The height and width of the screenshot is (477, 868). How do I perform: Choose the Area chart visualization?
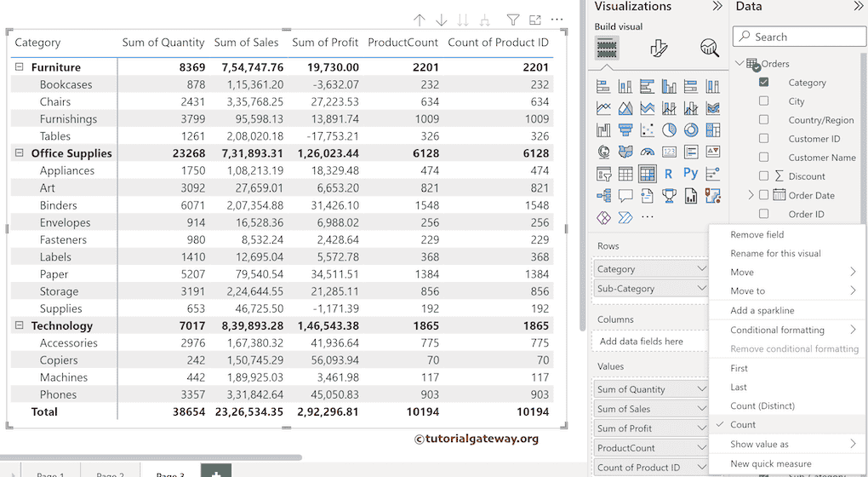[625, 108]
